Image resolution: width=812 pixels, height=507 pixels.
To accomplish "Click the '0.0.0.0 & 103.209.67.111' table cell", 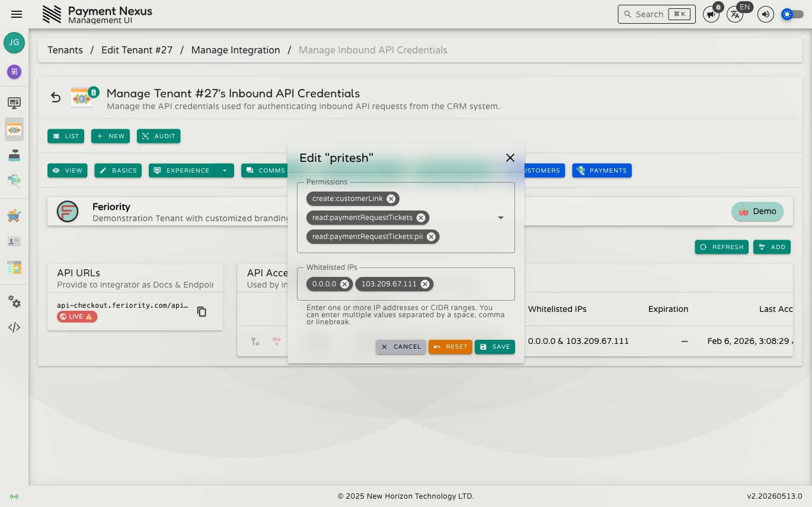I will (x=578, y=342).
